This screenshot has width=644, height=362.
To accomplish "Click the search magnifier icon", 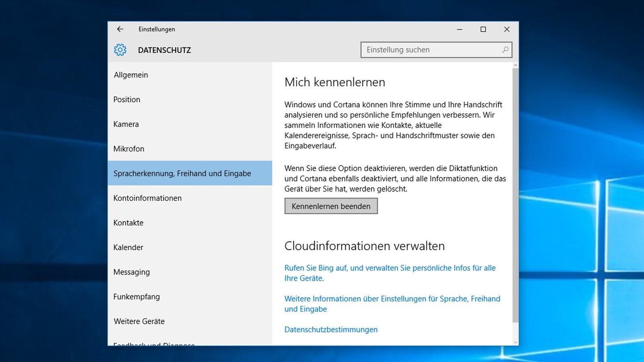I will pyautogui.click(x=505, y=50).
